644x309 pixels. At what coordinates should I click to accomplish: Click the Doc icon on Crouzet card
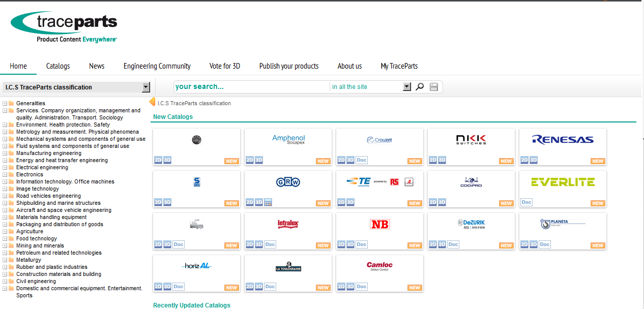(361, 160)
